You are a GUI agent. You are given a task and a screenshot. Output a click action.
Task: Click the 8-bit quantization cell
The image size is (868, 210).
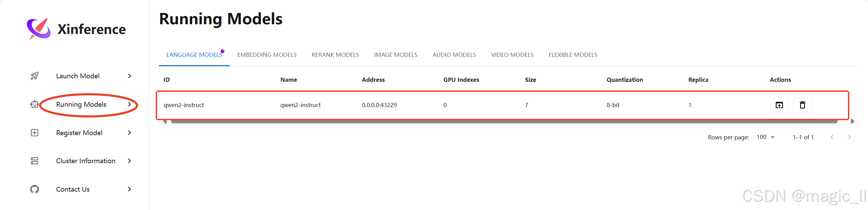(x=613, y=105)
